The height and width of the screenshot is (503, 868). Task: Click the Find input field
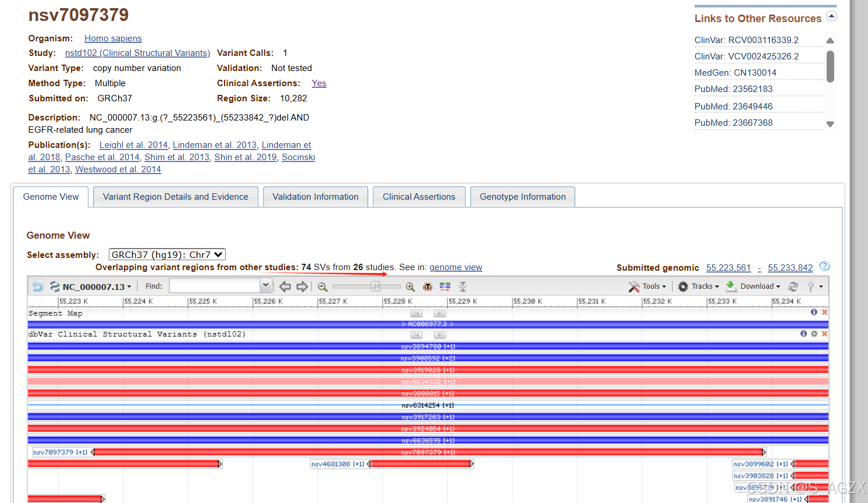(215, 286)
